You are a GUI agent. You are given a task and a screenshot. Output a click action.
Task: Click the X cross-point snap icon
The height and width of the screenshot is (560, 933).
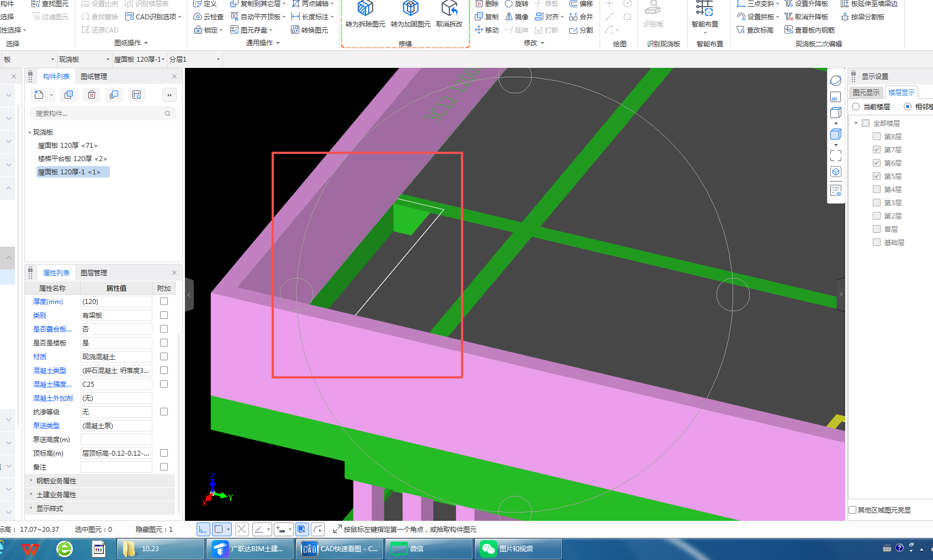242,530
